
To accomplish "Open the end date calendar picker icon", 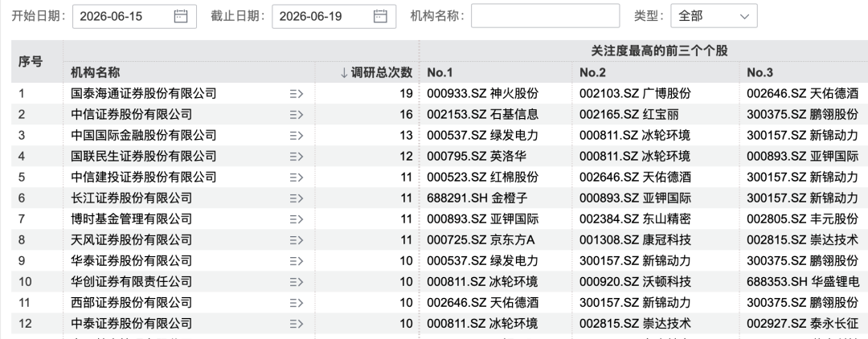I will point(379,16).
